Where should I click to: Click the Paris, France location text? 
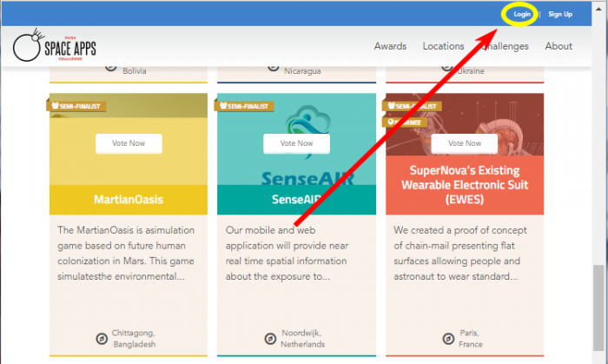click(x=471, y=339)
